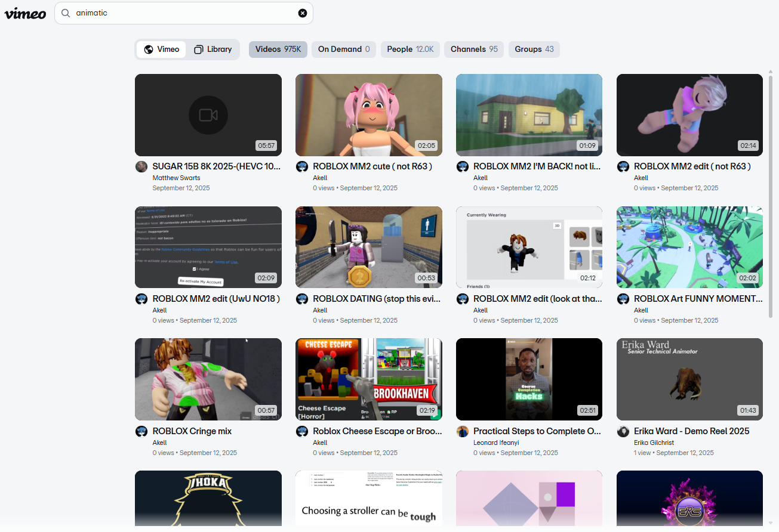Play the ROBLOX DATING 00:53 thumbnail
This screenshot has height=532, width=779.
tap(369, 248)
